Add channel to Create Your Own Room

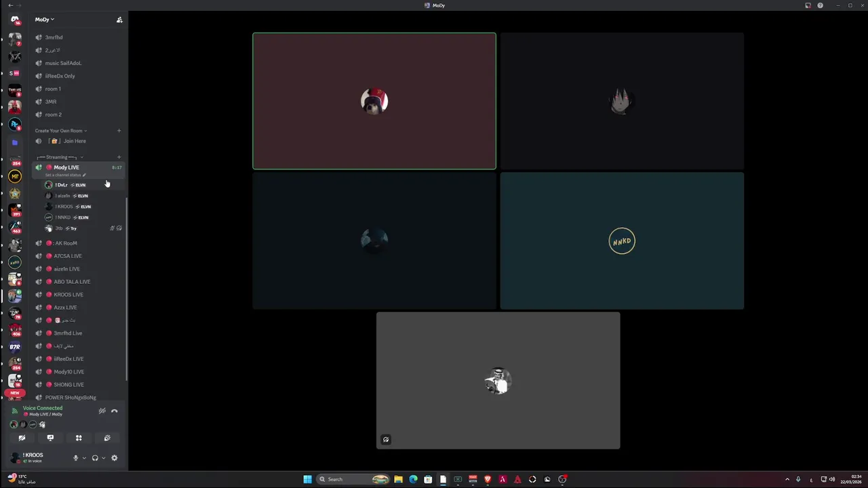119,131
